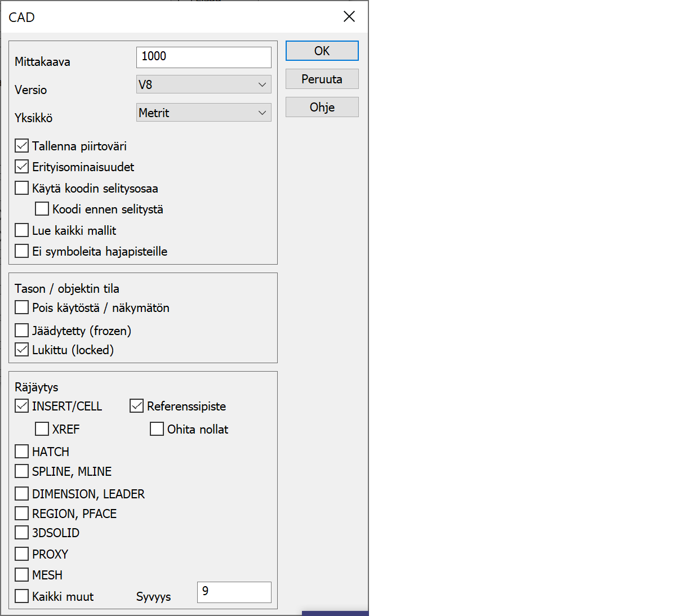
Task: Disable INSERT/CELL explode option
Action: point(22,406)
